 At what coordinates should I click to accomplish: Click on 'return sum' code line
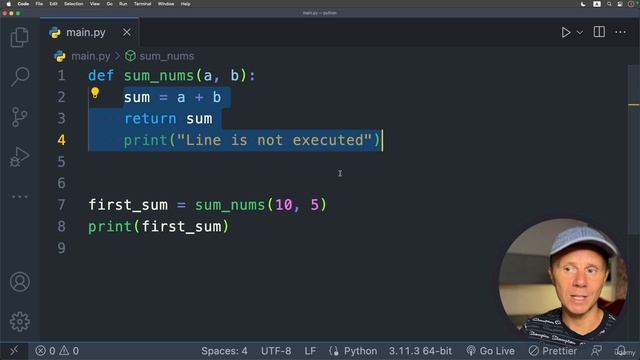168,119
